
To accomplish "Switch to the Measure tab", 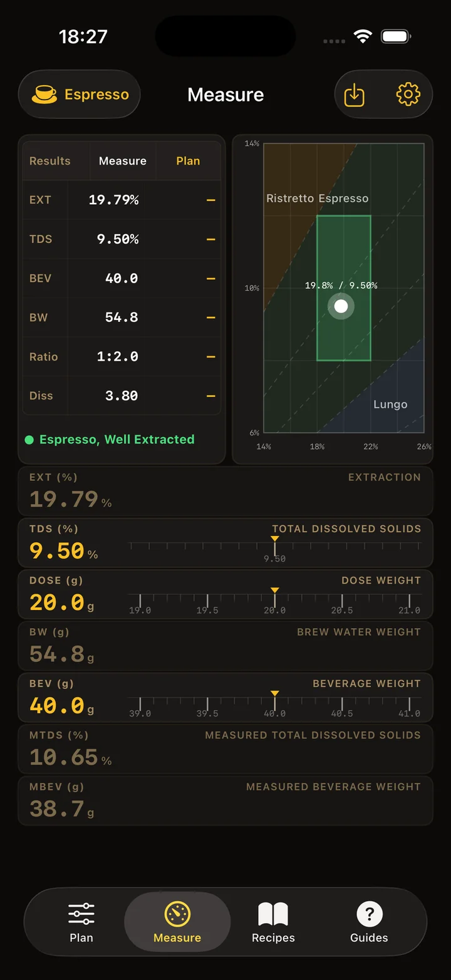I will [x=177, y=922].
